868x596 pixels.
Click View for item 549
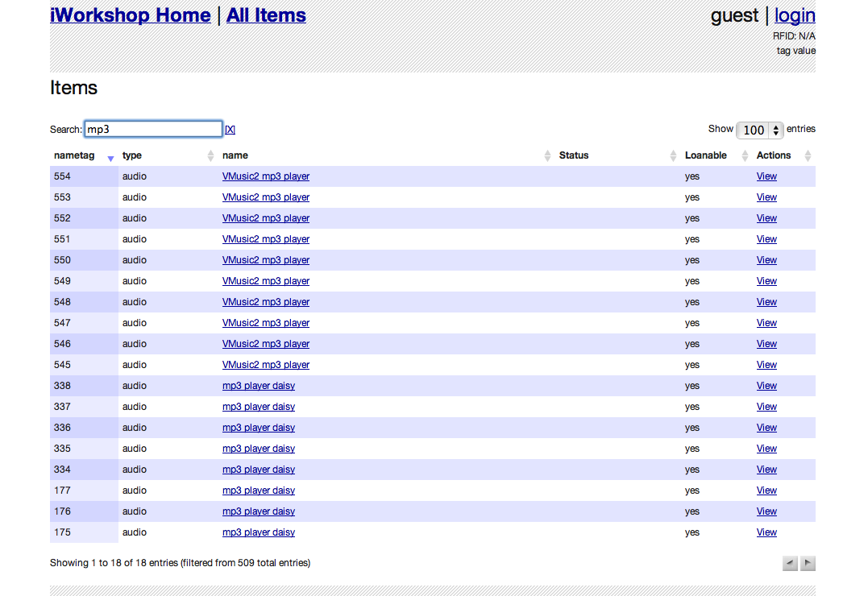pos(766,281)
